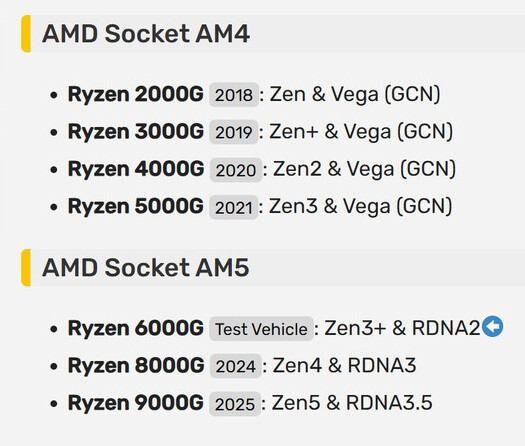Viewport: 525px width, 446px height.
Task: Click the blue left-arrow icon after RDNA2
Action: pyautogui.click(x=493, y=326)
